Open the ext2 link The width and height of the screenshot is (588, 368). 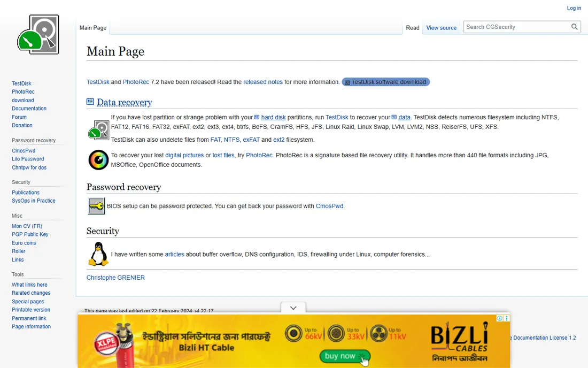click(278, 140)
